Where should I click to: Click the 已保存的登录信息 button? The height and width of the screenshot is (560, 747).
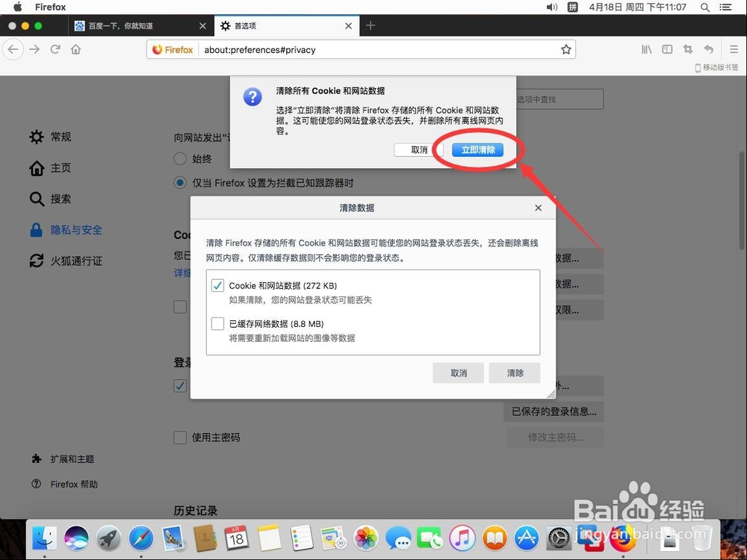point(553,411)
